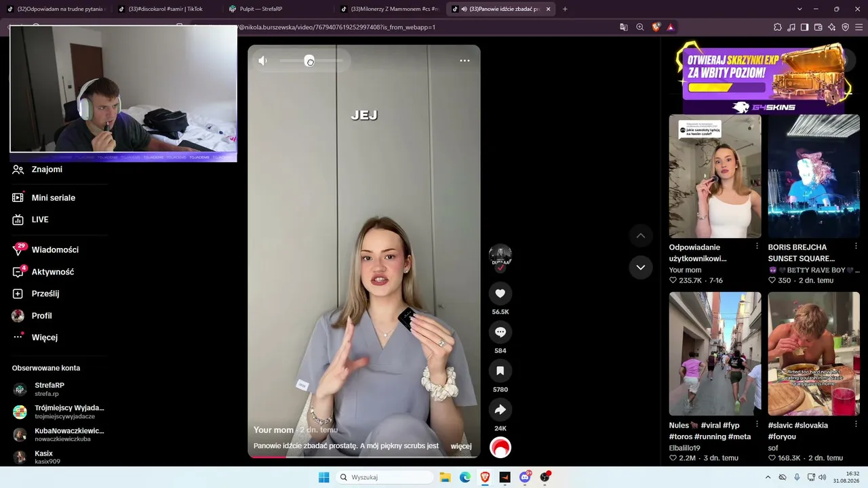Toggle the browser sidebar panel icon
The image size is (868, 488).
(x=804, y=27)
